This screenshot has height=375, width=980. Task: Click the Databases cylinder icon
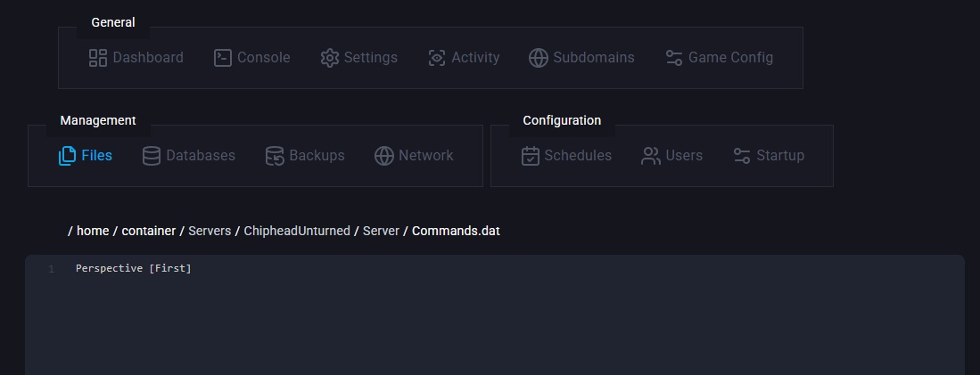(x=152, y=156)
